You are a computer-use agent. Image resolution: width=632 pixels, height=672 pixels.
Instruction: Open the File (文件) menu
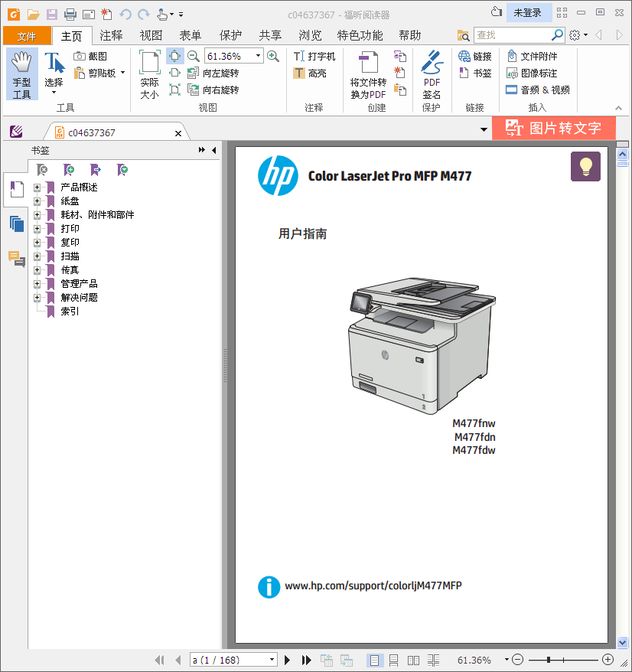click(x=27, y=36)
